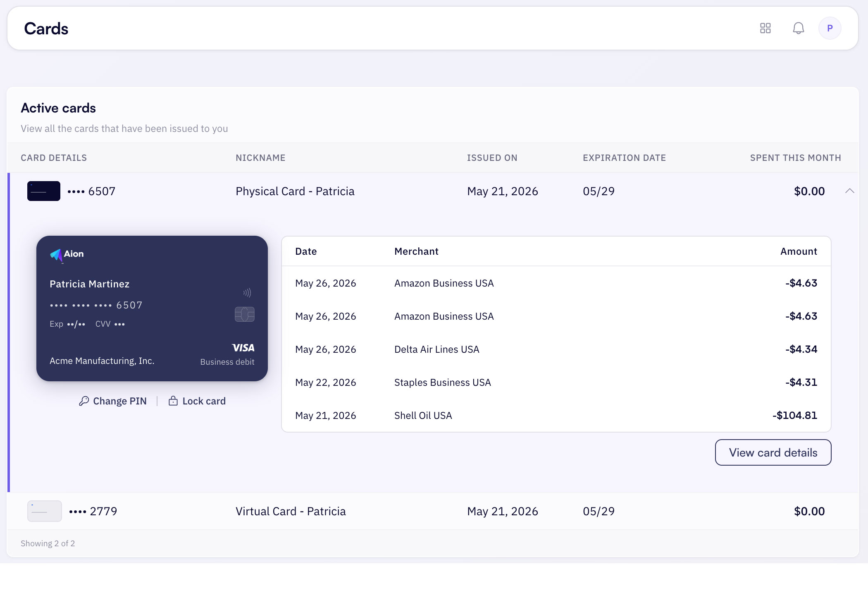Click the contactless symbol on the card

pyautogui.click(x=247, y=293)
